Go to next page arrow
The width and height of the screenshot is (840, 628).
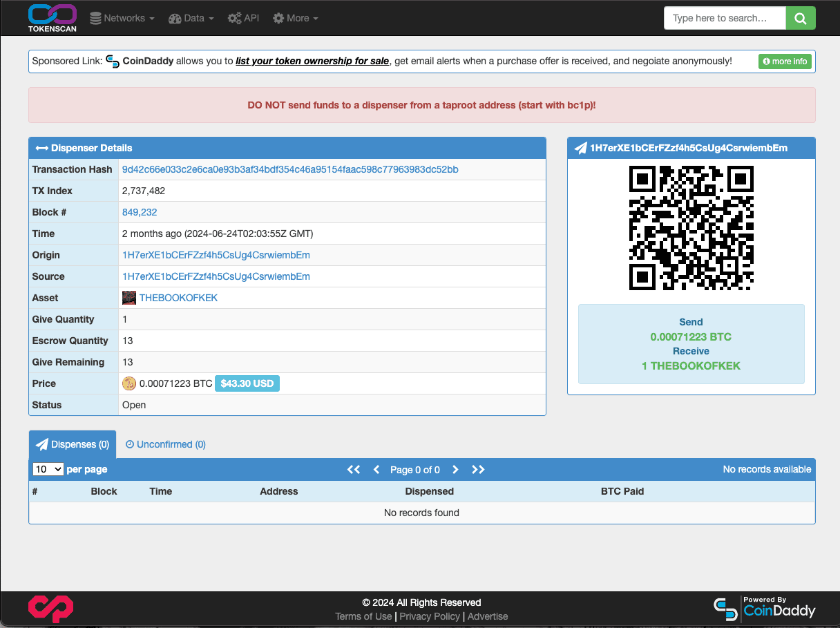[x=455, y=469]
